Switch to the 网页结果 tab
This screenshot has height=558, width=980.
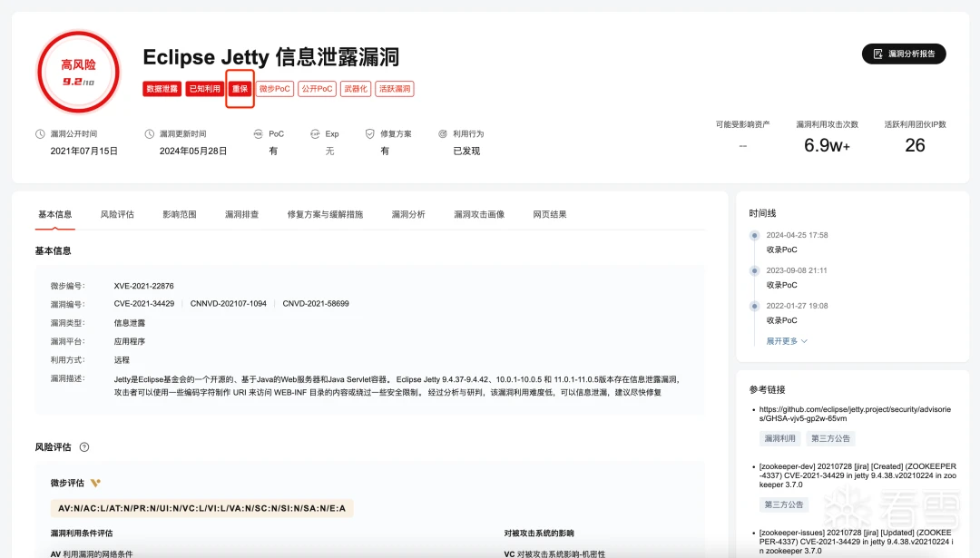(550, 214)
